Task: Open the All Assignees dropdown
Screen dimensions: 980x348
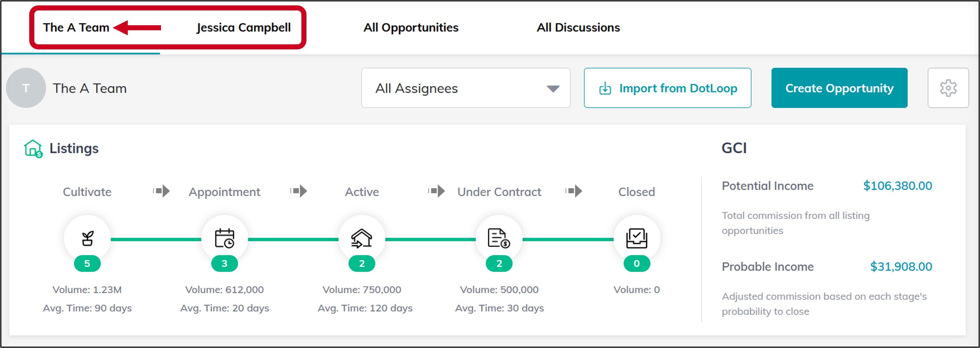Action: (466, 88)
